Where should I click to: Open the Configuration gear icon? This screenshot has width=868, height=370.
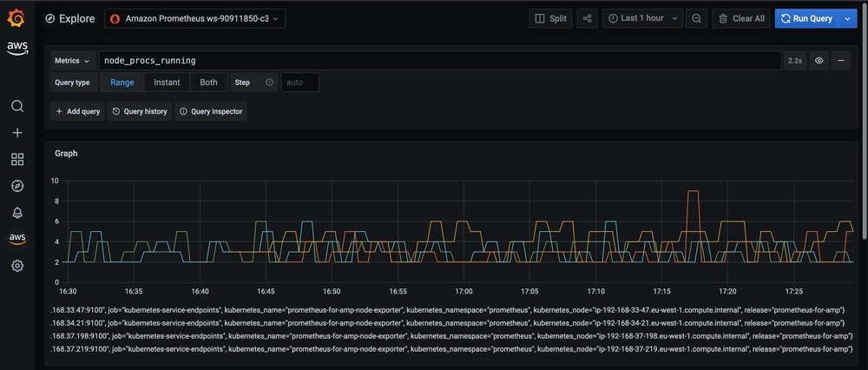coord(17,266)
